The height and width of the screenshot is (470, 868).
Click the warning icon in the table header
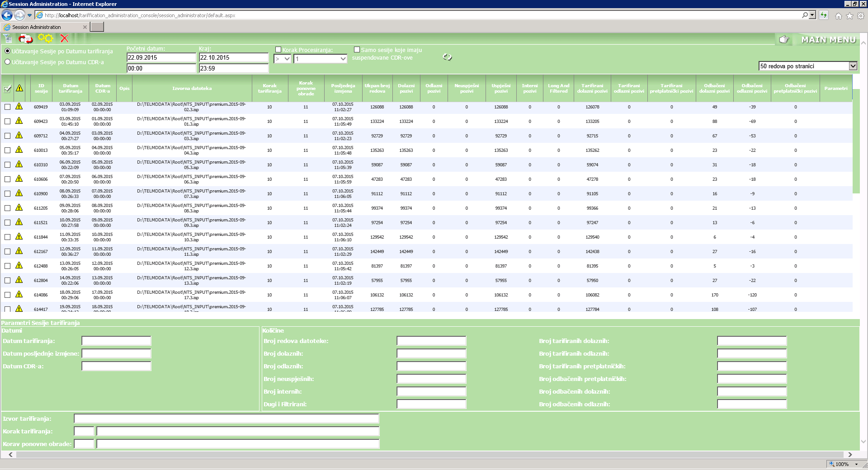19,88
